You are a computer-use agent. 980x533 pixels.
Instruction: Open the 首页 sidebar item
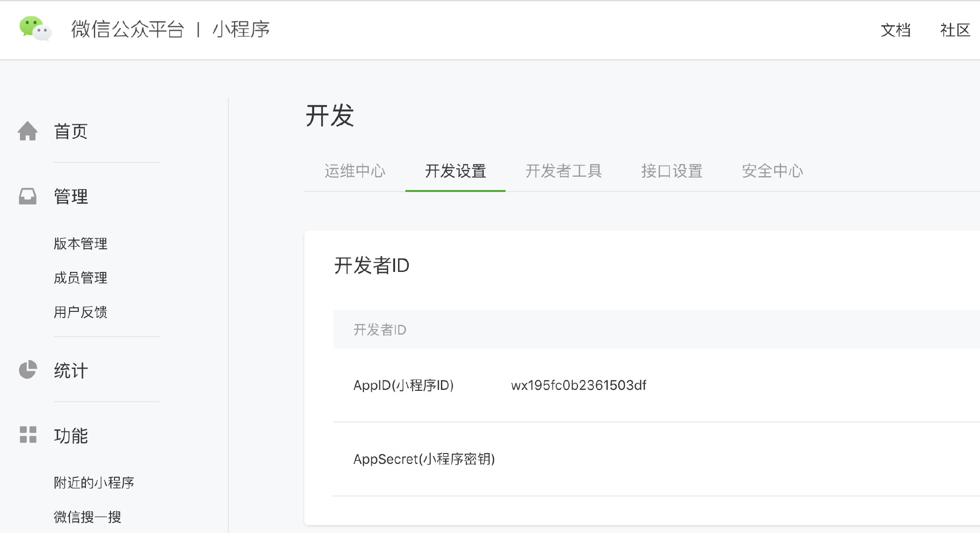tap(71, 131)
